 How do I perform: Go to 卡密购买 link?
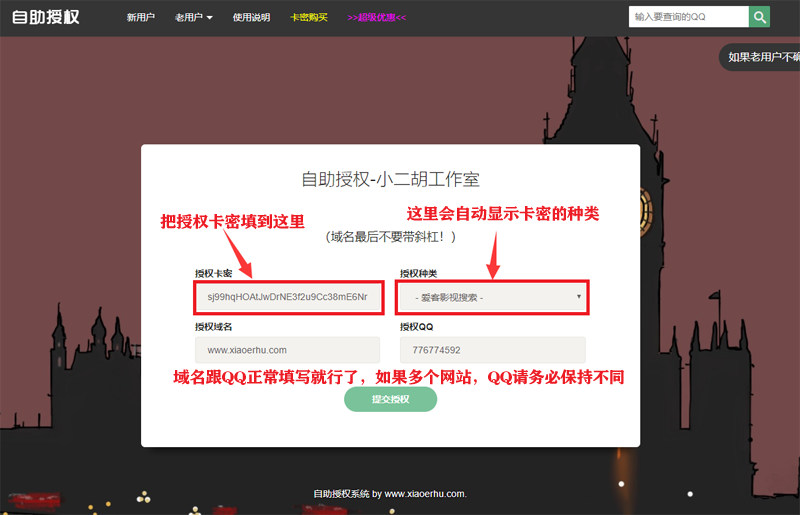pyautogui.click(x=309, y=17)
